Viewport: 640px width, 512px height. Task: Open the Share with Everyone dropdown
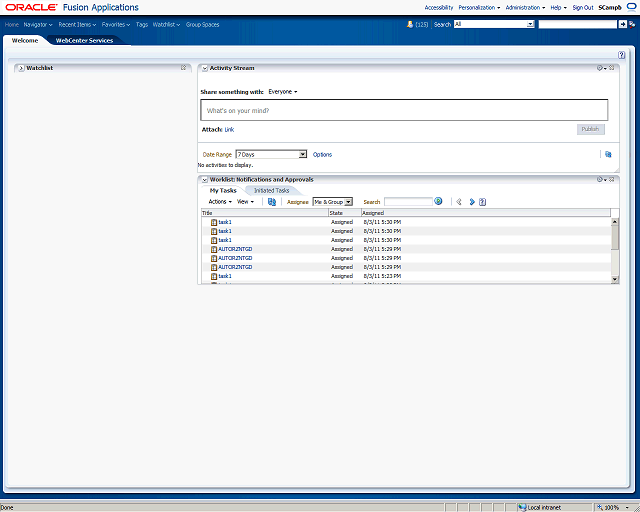283,91
